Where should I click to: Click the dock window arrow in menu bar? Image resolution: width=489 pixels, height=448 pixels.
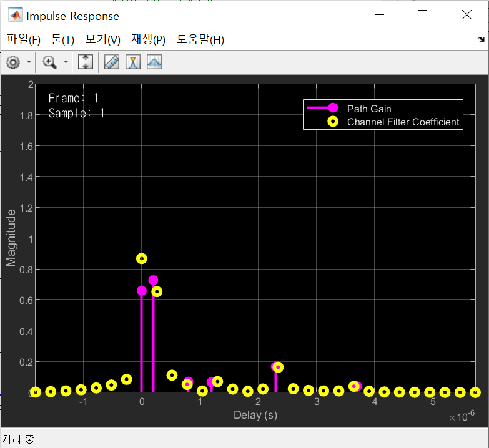click(481, 39)
